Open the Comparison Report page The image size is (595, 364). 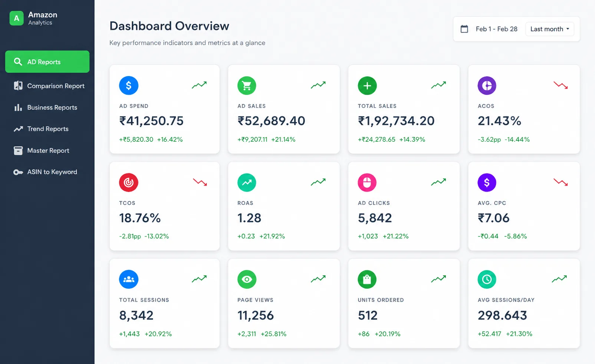click(x=47, y=86)
